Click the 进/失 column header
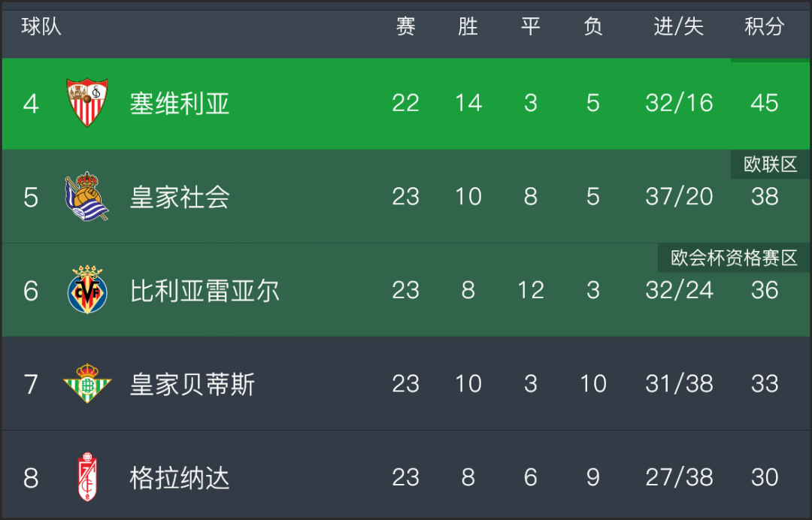The height and width of the screenshot is (520, 812). (678, 26)
